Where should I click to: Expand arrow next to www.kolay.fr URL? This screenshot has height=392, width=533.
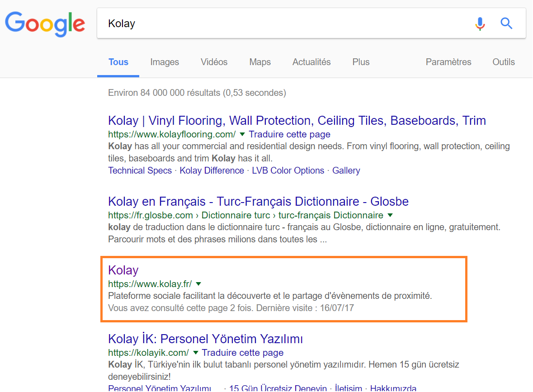pos(198,284)
